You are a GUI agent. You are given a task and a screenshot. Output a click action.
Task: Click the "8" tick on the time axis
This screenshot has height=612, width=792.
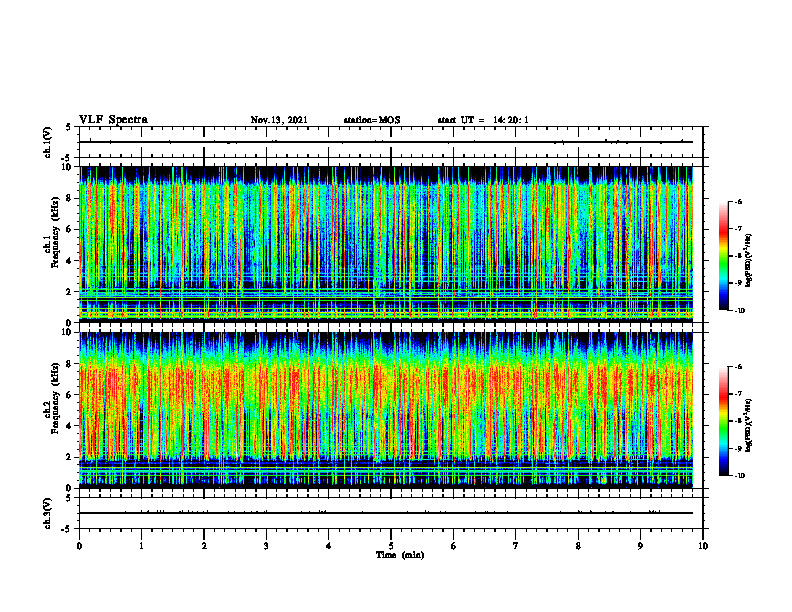click(x=578, y=546)
